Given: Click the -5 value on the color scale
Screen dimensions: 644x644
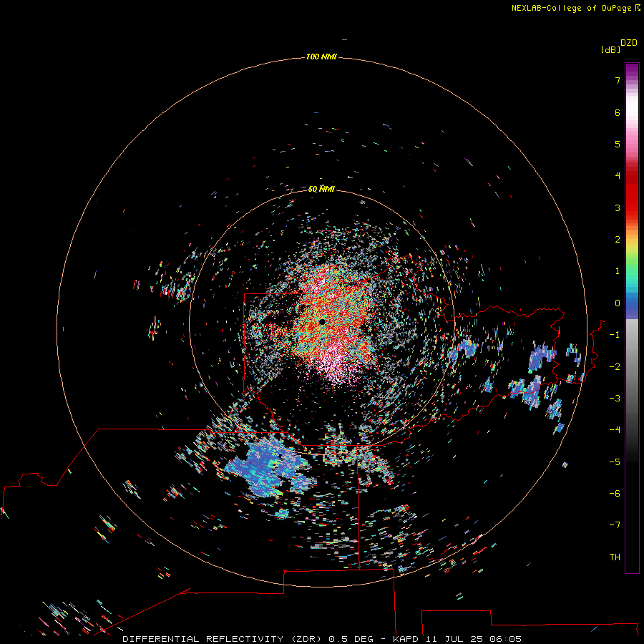Looking at the screenshot, I should click(x=615, y=462).
